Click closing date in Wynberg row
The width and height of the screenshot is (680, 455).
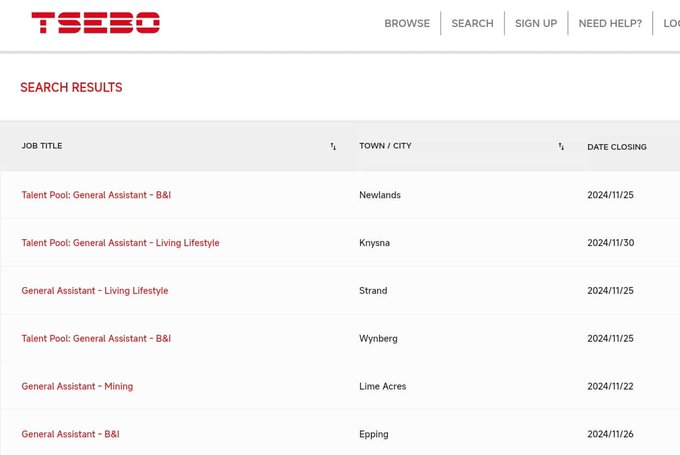pyautogui.click(x=611, y=338)
